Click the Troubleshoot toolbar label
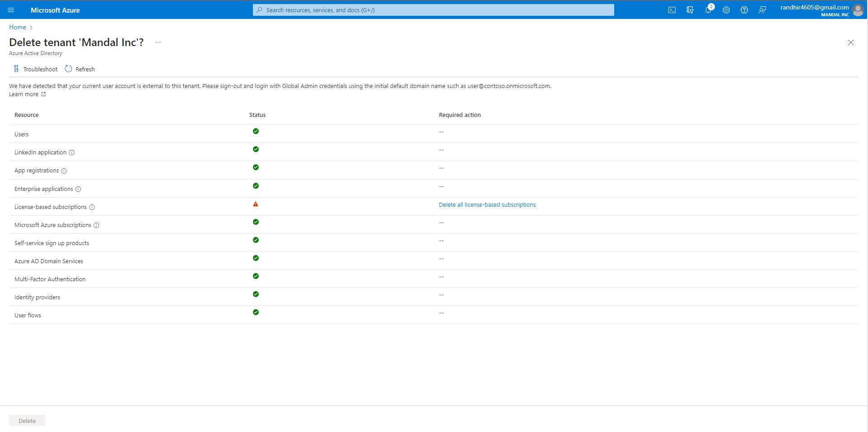This screenshot has width=868, height=432. click(41, 69)
